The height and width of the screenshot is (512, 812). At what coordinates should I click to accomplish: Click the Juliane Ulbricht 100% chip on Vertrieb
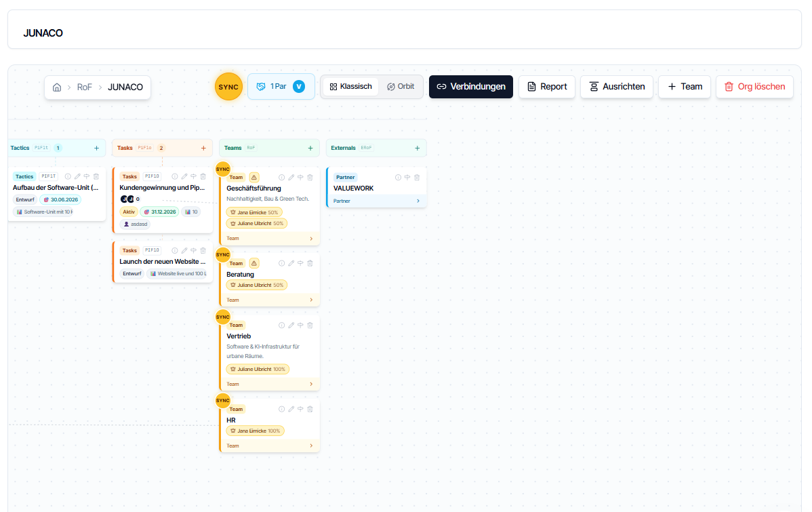pyautogui.click(x=258, y=370)
